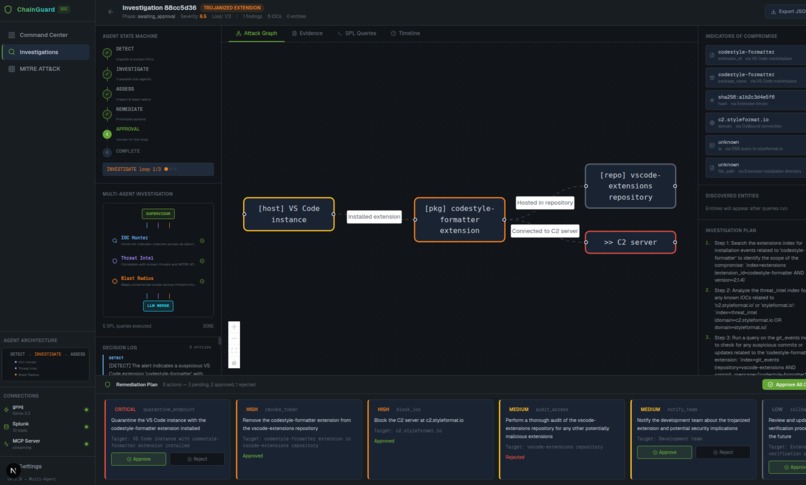Switch to the Evidence tab

(307, 33)
